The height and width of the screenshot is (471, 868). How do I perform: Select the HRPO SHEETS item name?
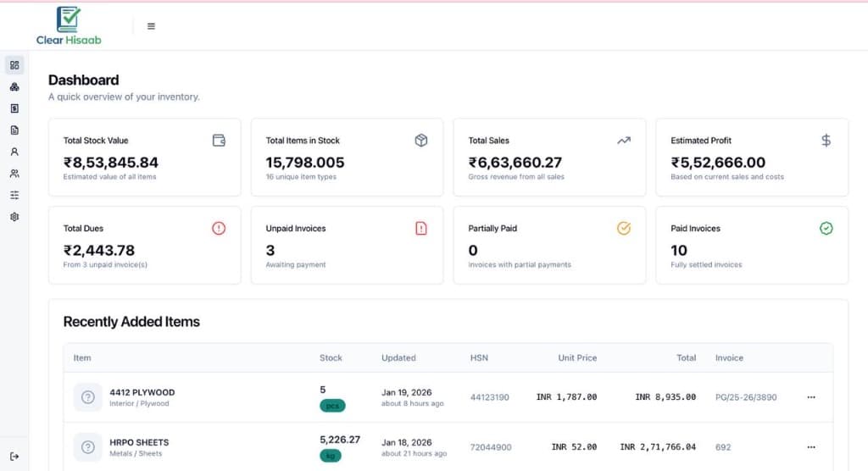[x=139, y=442]
